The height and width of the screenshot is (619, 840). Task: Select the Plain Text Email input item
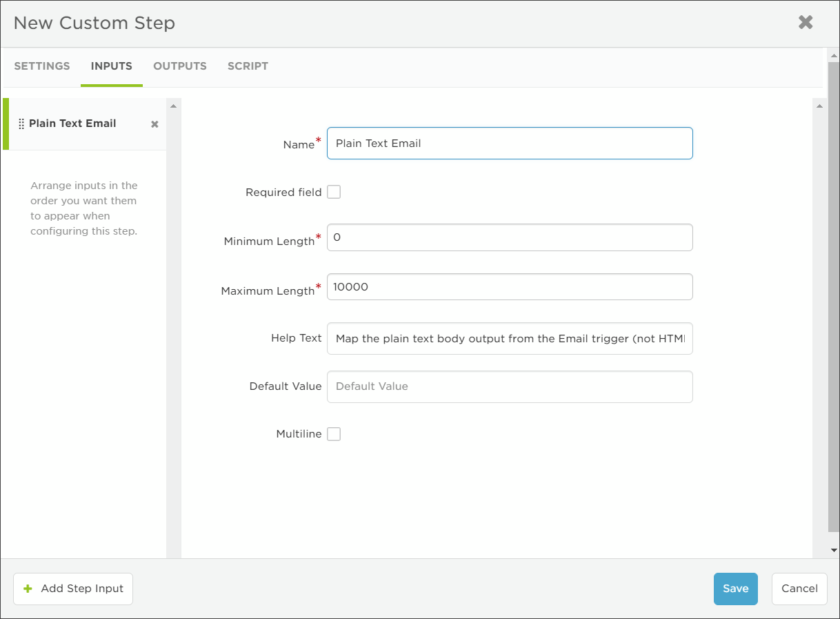point(85,124)
